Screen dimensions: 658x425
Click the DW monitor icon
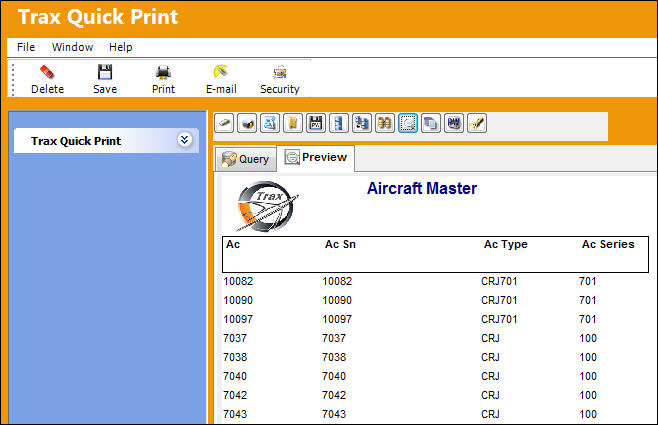[454, 123]
